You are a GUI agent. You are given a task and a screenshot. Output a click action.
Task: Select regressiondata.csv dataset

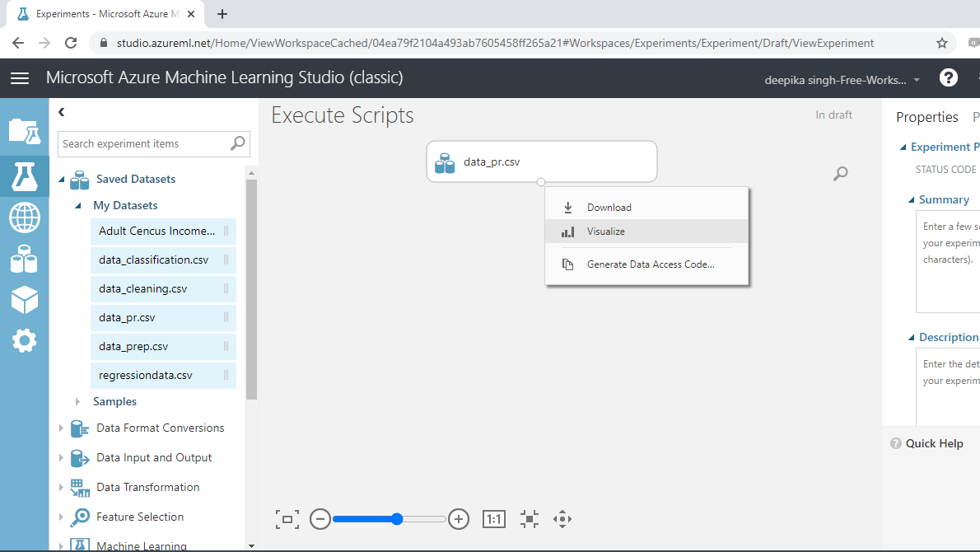click(x=163, y=375)
